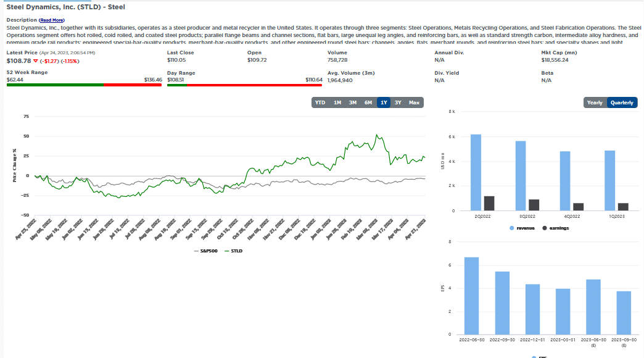Switch financials to Yearly view

(x=595, y=102)
